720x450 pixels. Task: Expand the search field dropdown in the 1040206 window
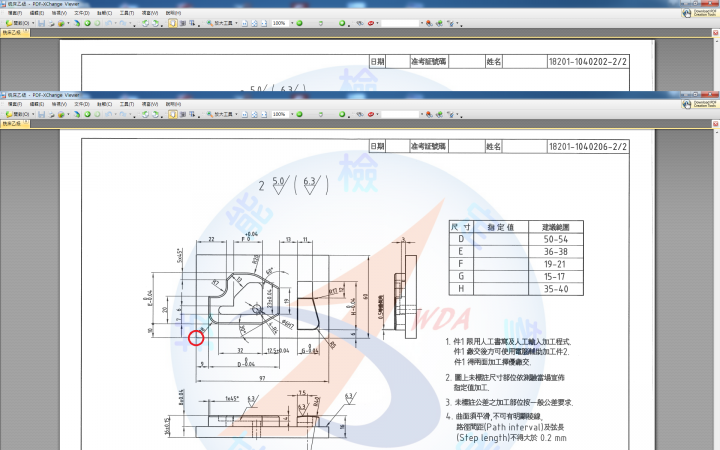(x=422, y=114)
